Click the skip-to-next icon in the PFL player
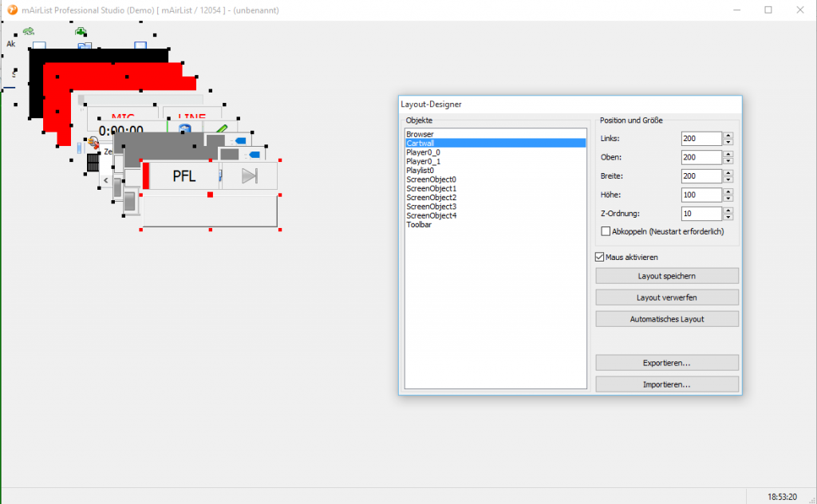Viewport: 817px width, 504px height. (249, 177)
